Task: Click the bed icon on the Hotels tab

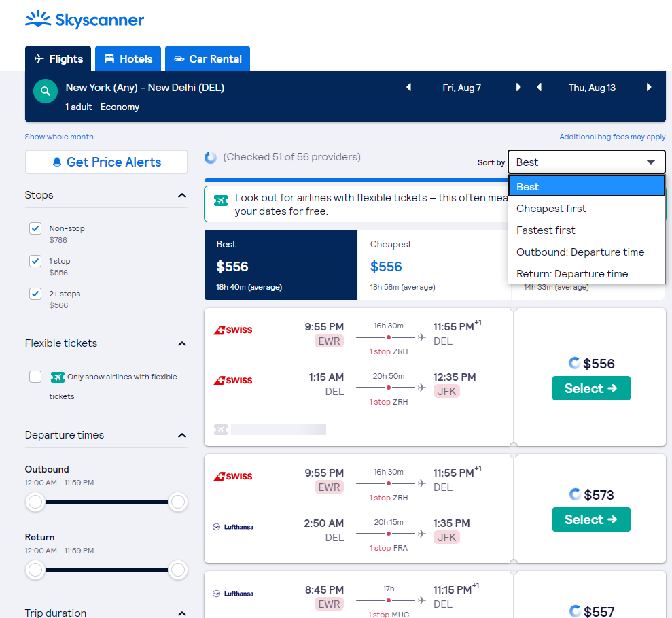Action: 109,58
